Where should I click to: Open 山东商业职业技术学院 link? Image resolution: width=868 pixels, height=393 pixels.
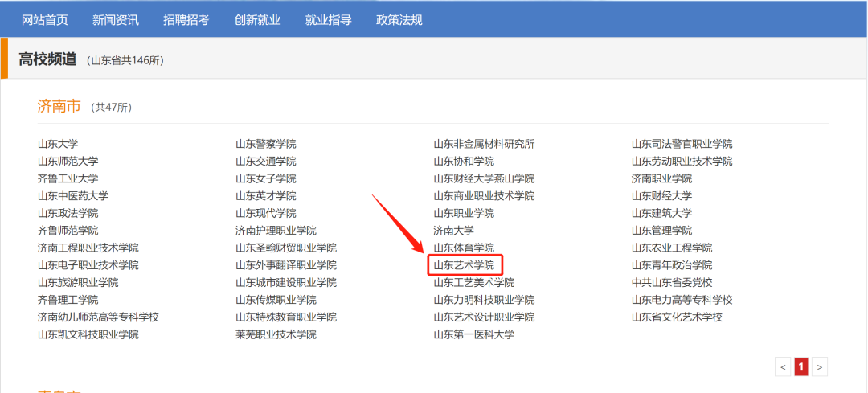(484, 196)
